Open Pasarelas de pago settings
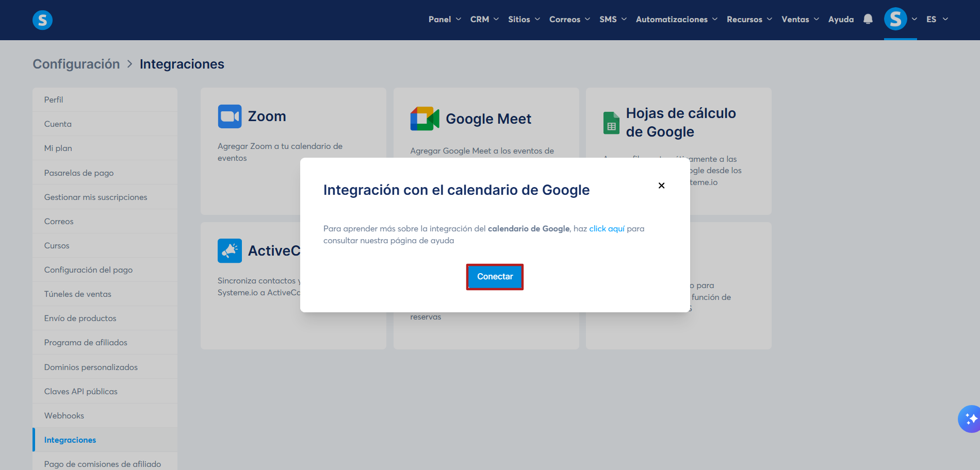 point(105,173)
